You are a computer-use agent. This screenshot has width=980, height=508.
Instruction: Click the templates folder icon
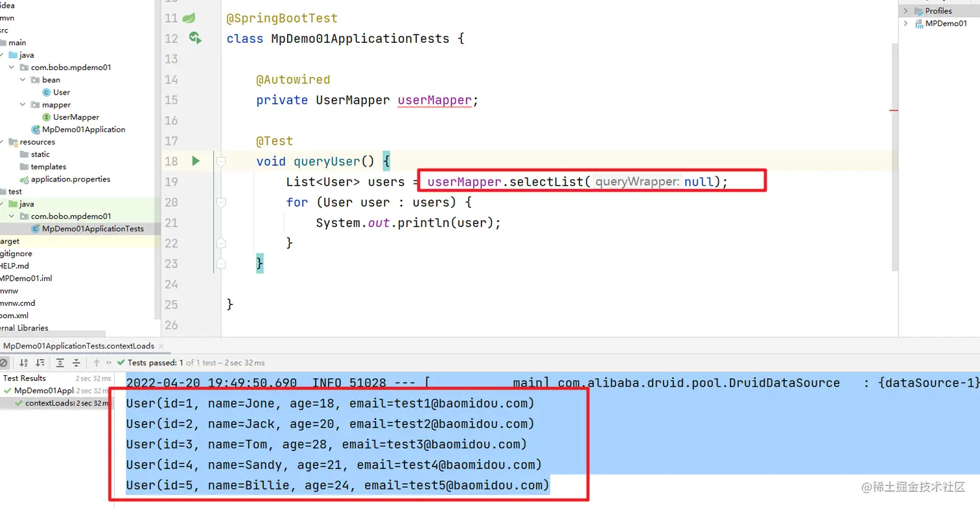(25, 167)
